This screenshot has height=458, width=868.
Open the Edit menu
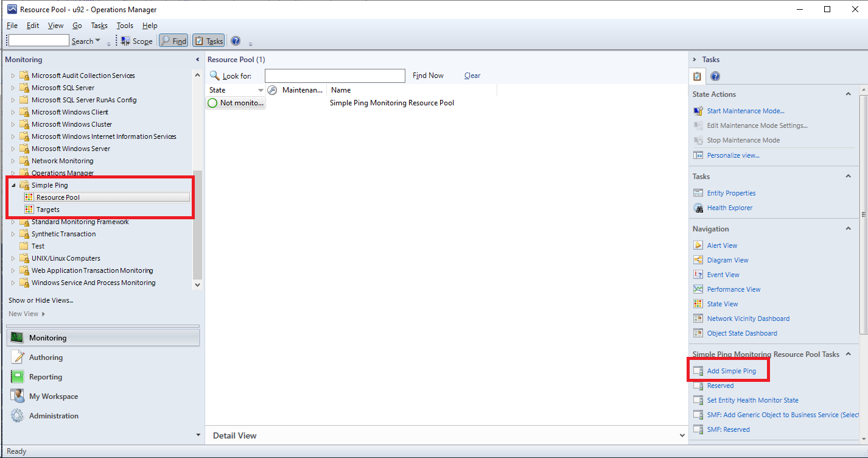tap(33, 26)
